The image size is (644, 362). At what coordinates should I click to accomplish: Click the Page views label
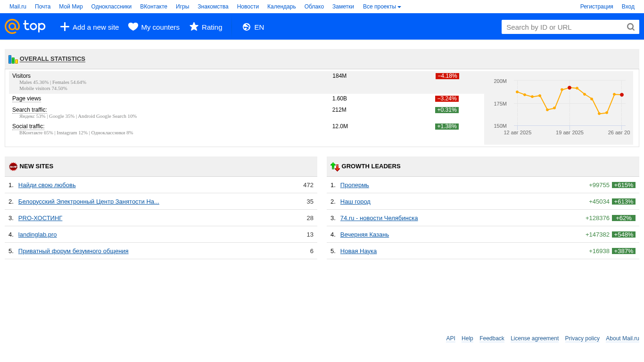(x=26, y=99)
